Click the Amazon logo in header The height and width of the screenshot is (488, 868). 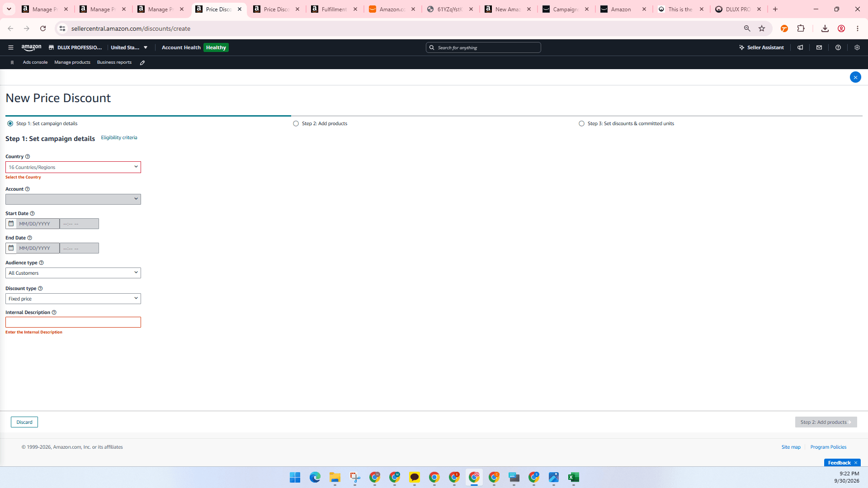point(31,47)
